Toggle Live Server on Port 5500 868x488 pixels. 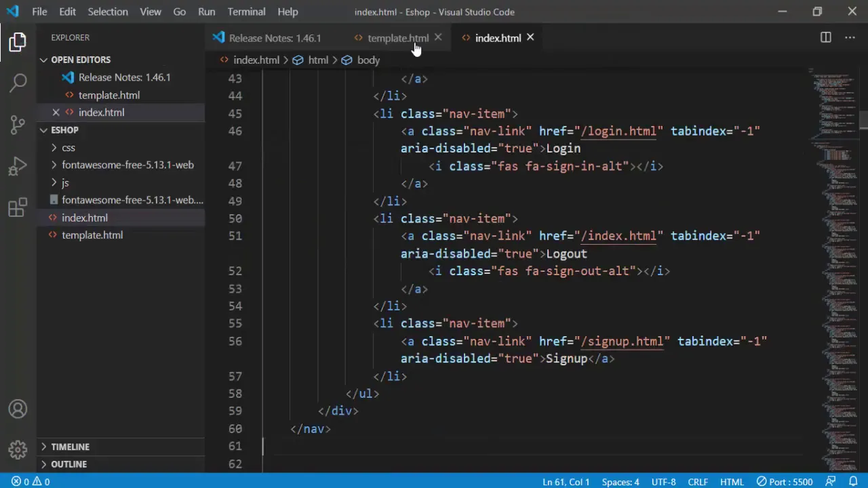(x=785, y=482)
